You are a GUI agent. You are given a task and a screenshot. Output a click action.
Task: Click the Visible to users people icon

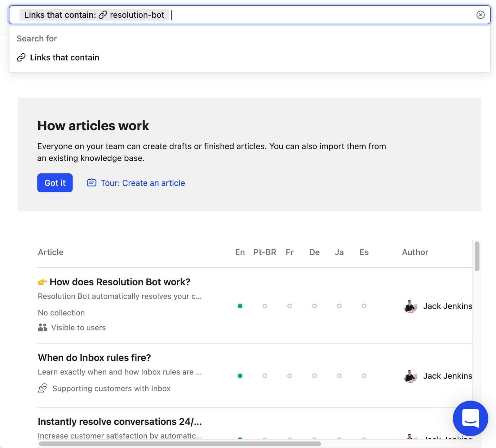coord(42,327)
